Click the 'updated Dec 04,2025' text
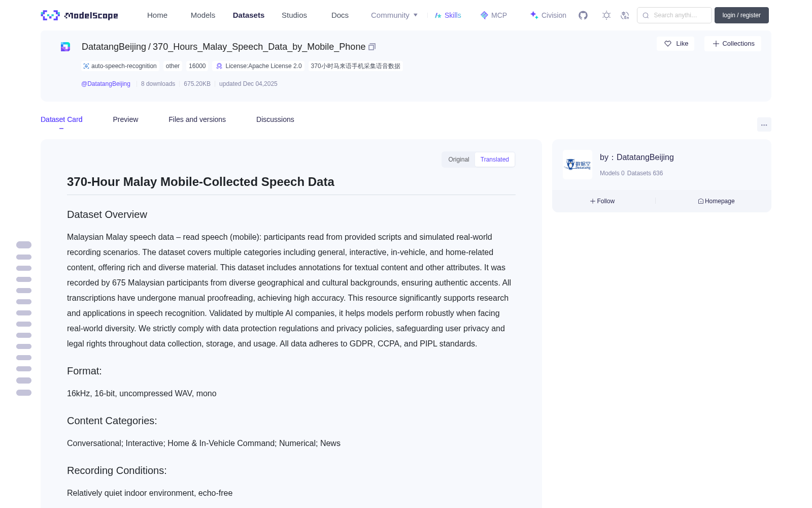 [x=248, y=84]
